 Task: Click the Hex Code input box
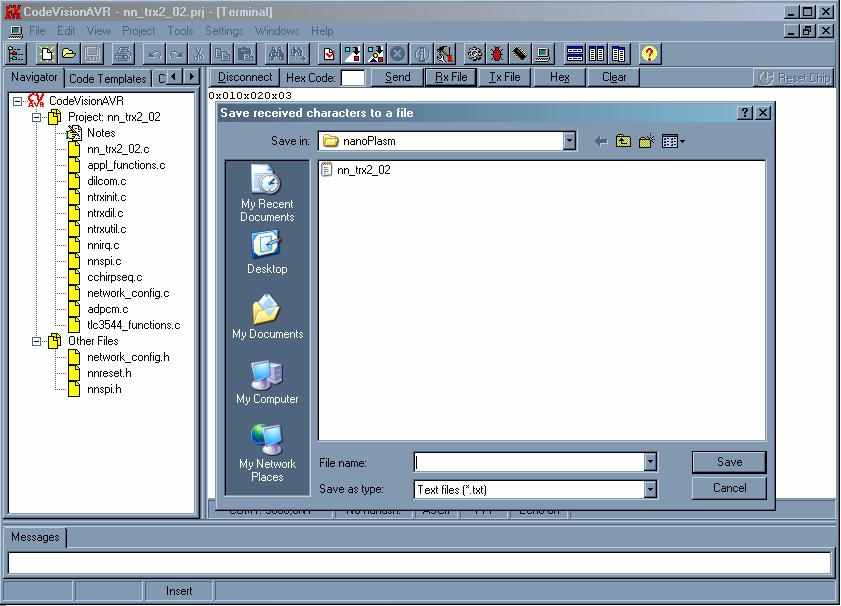click(x=353, y=78)
